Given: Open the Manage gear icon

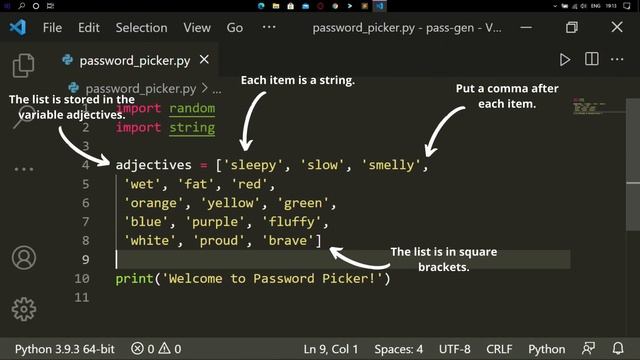Looking at the screenshot, I should click(24, 309).
